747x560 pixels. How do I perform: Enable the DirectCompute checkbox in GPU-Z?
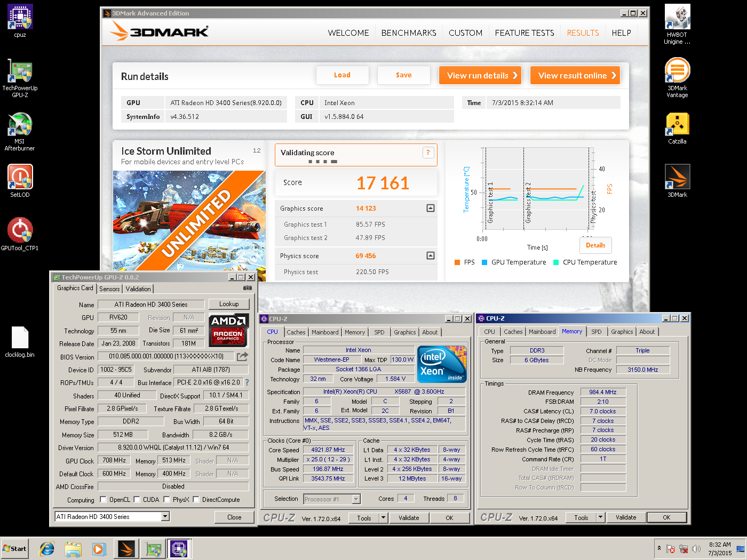tap(196, 500)
